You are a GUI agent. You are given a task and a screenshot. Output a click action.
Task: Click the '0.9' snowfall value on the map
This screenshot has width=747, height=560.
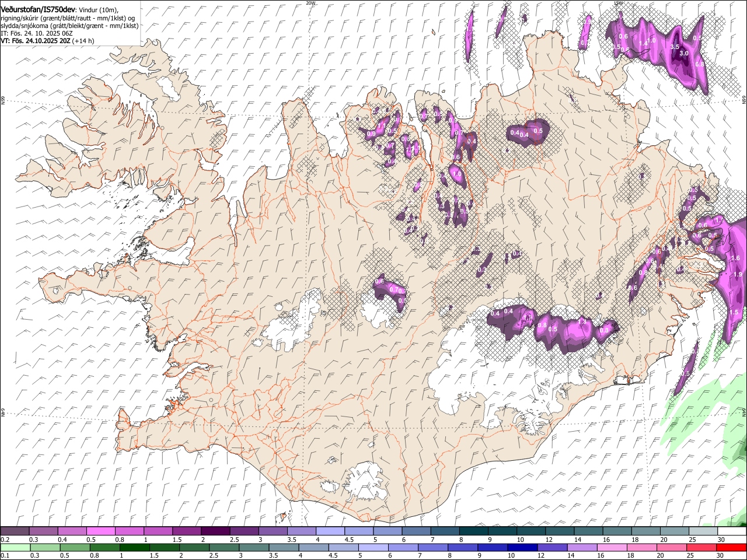[371, 134]
